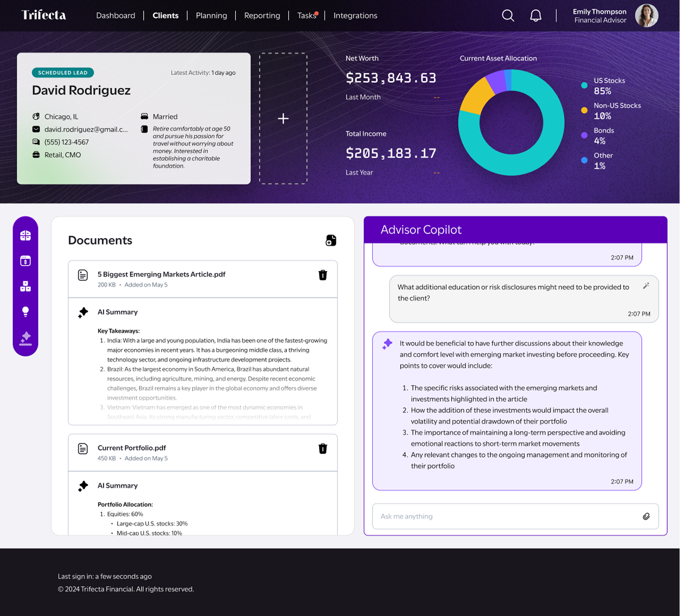Go to the Dashboard menu
680x616 pixels.
point(116,16)
